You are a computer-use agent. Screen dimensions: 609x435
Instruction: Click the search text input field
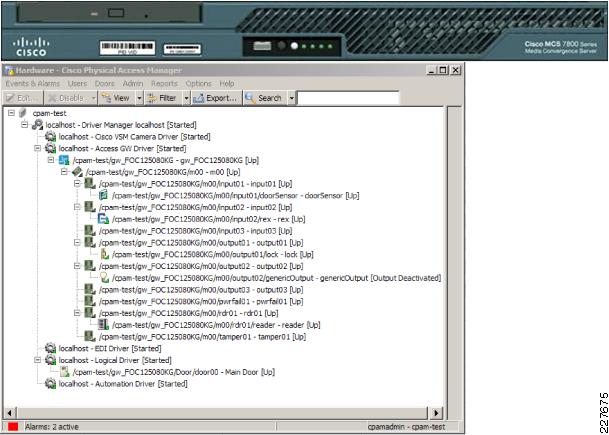click(x=348, y=98)
